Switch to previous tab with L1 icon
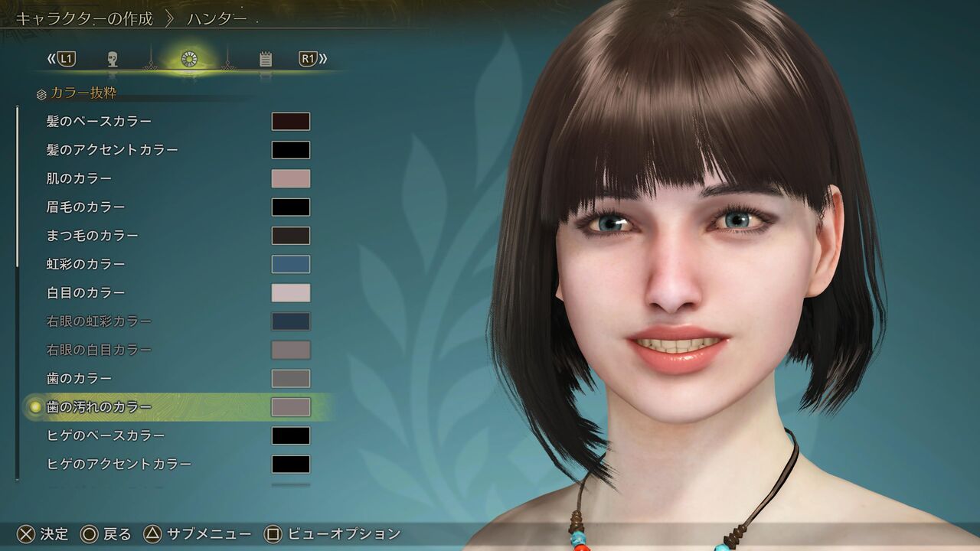This screenshot has height=551, width=980. [x=62, y=59]
